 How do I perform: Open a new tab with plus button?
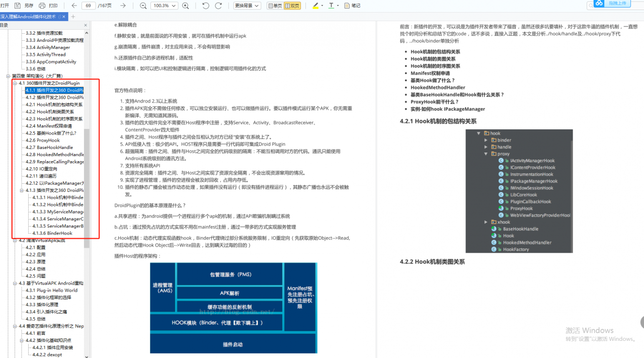[x=73, y=17]
